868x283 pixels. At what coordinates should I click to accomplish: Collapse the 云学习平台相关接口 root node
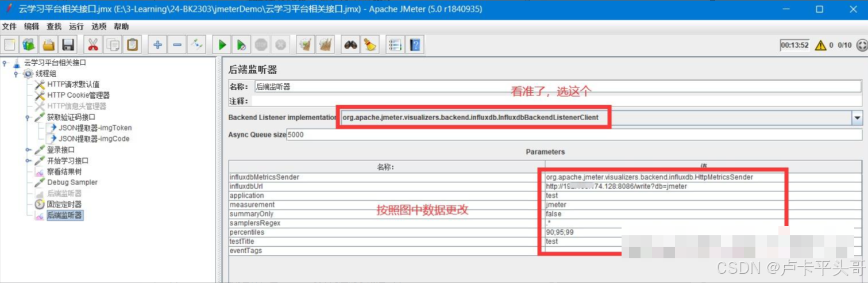click(x=5, y=63)
